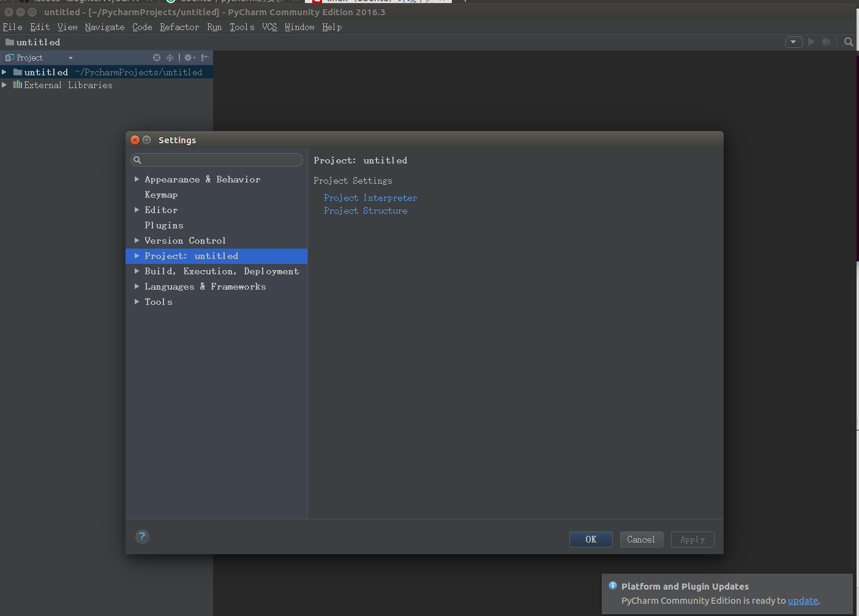Click the Run arrow icon in the toolbar

point(811,42)
